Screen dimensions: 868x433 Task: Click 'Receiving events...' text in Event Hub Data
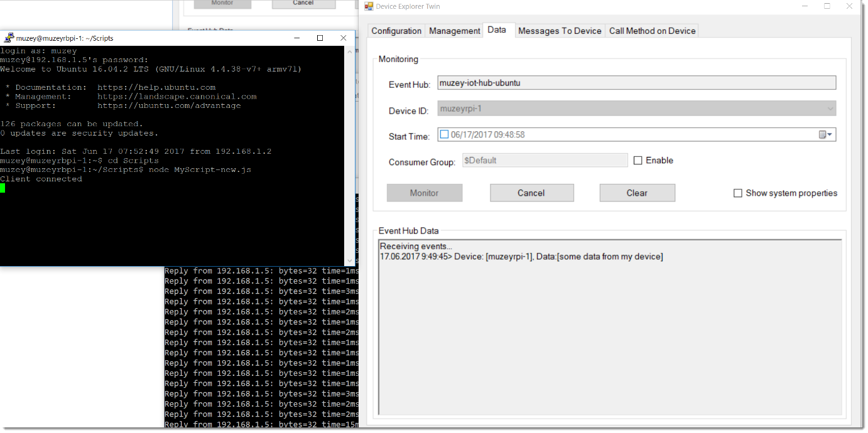pos(416,247)
